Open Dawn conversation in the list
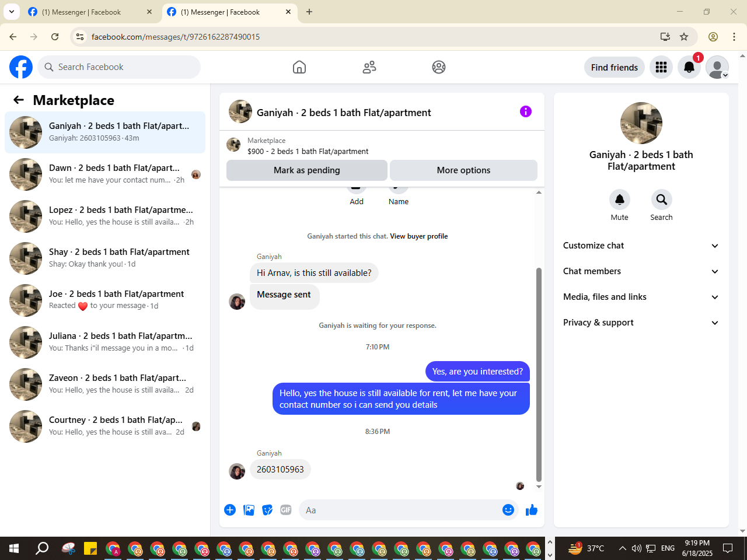The height and width of the screenshot is (560, 747). [x=105, y=174]
